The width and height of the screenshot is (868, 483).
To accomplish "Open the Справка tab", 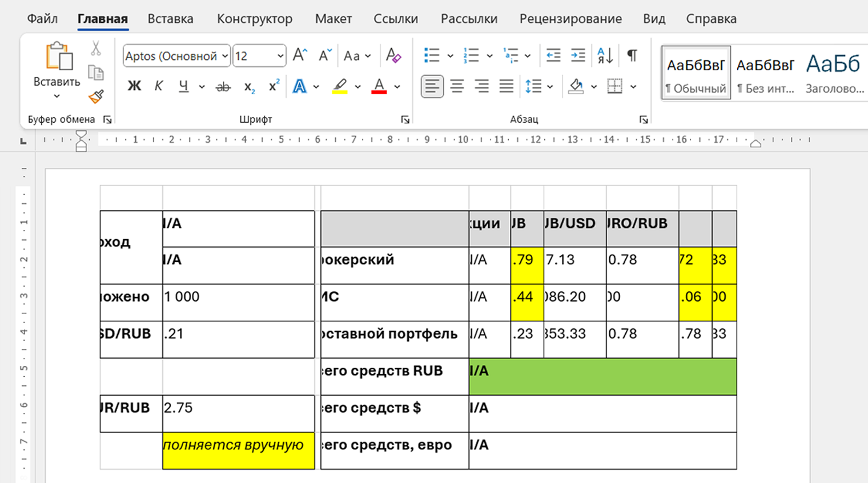I will coord(711,19).
